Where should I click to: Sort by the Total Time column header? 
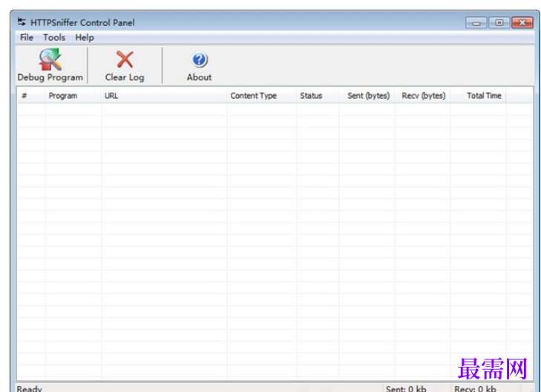pos(478,96)
